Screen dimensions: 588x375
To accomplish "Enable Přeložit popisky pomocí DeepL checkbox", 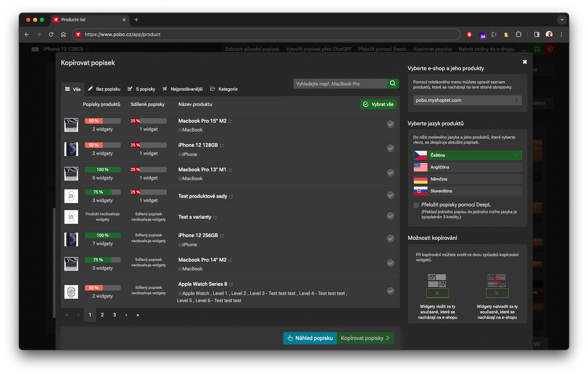I will (416, 205).
